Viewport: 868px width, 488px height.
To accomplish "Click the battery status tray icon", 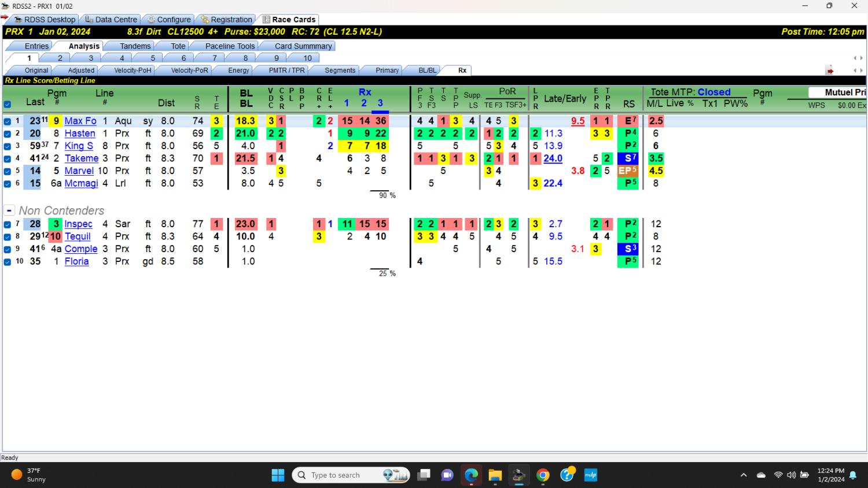I will 804,475.
